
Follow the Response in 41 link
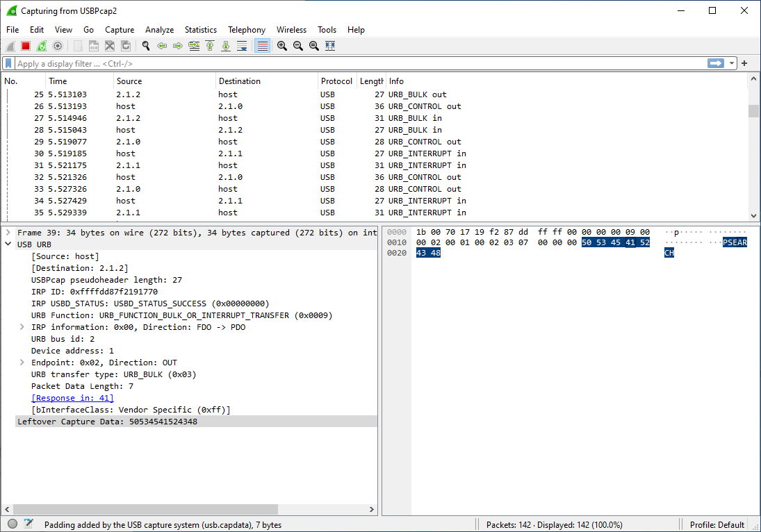pos(72,397)
